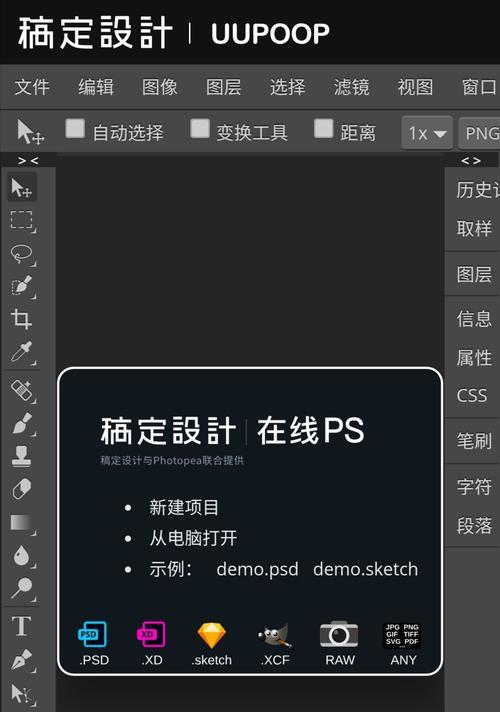Viewport: 500px width, 712px height.
Task: Open the 笔刷 panel tab
Action: coord(474,440)
